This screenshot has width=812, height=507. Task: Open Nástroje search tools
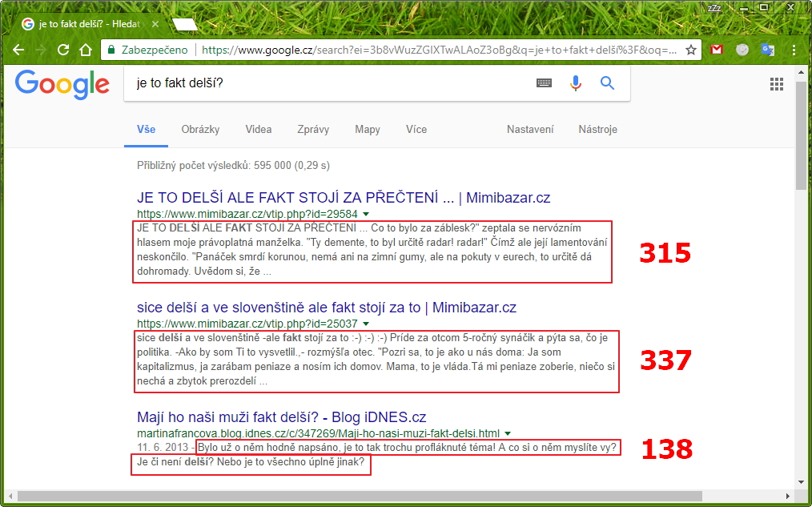coord(597,130)
